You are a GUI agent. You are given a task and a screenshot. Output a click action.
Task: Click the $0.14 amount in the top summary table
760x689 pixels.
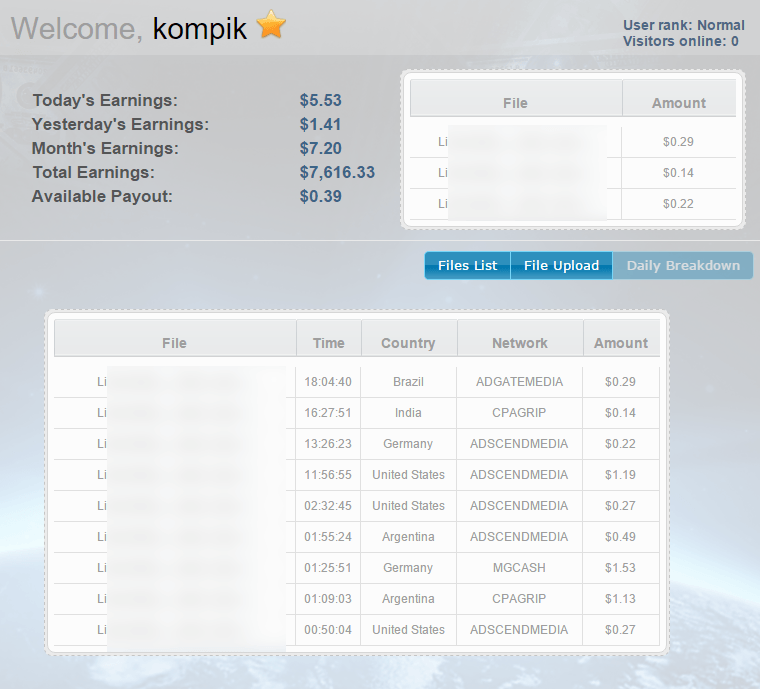pos(678,173)
